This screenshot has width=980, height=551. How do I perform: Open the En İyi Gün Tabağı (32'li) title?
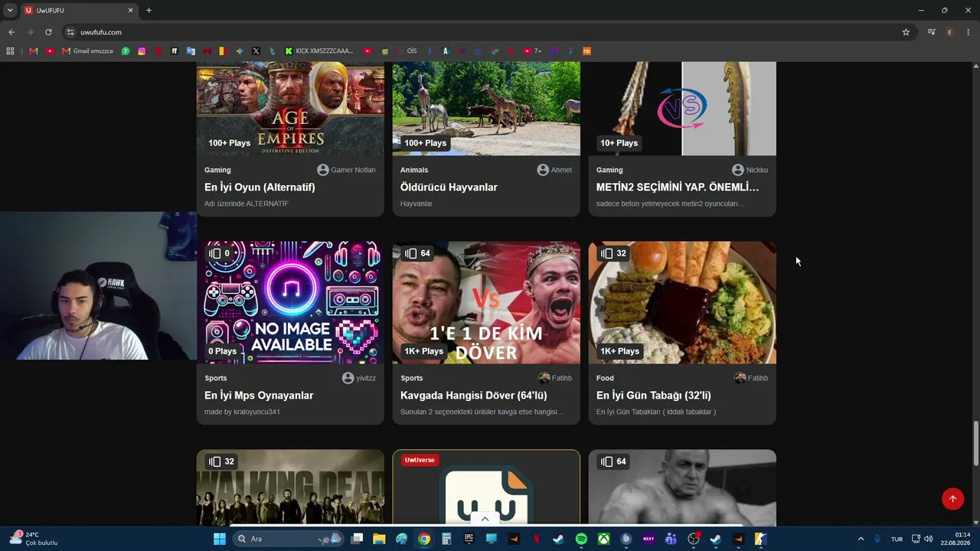pyautogui.click(x=654, y=396)
